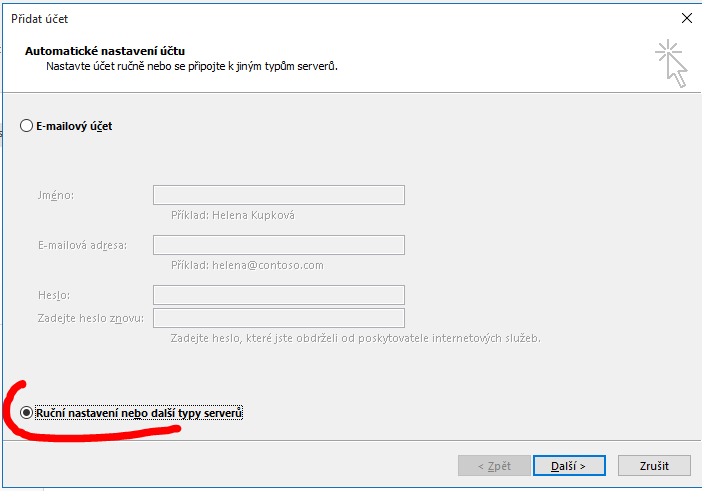
Task: Click the E-mailový účet label text
Action: pos(74,126)
